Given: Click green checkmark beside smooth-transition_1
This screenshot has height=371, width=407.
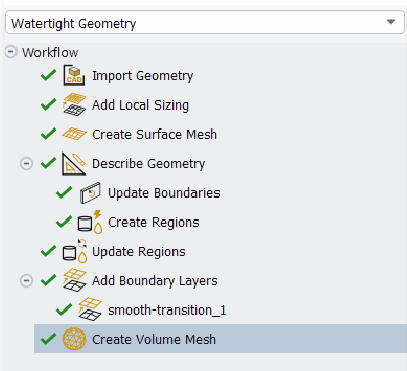Looking at the screenshot, I should 64,310.
